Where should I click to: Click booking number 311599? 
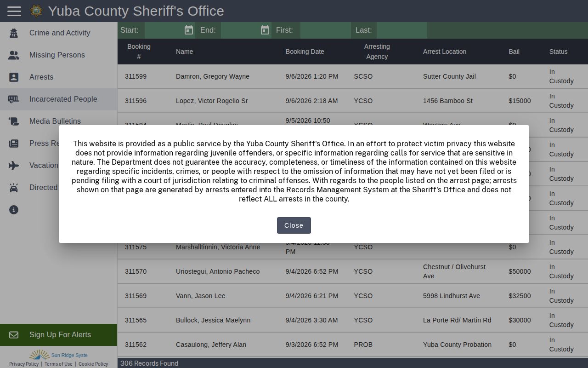(136, 76)
